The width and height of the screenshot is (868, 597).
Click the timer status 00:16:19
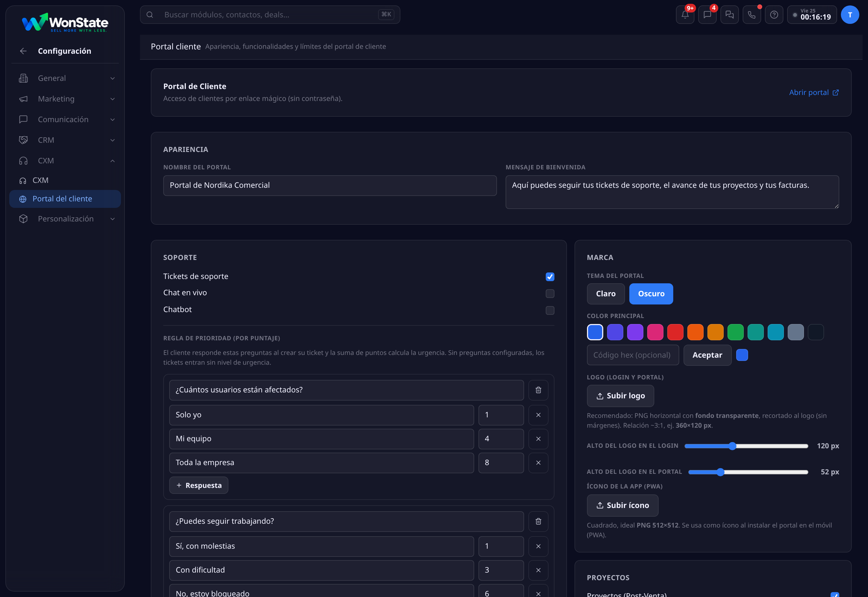(812, 15)
